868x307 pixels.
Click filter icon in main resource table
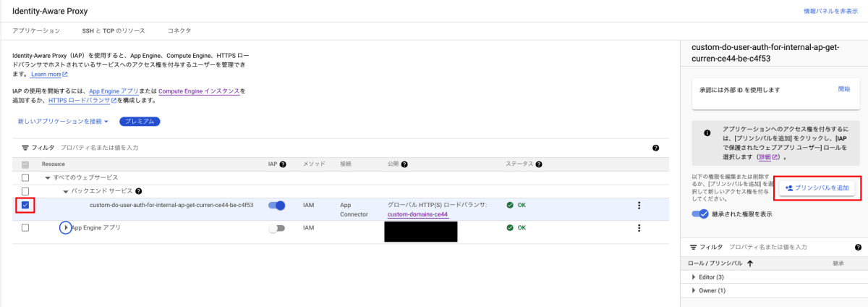25,148
